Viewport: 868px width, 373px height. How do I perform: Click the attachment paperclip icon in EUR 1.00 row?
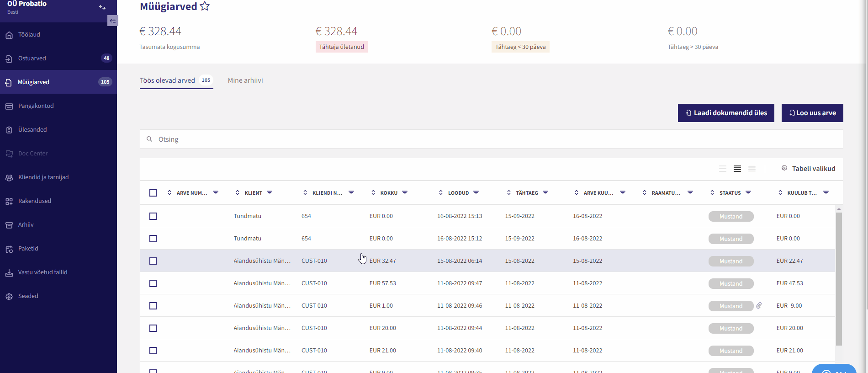(x=759, y=305)
